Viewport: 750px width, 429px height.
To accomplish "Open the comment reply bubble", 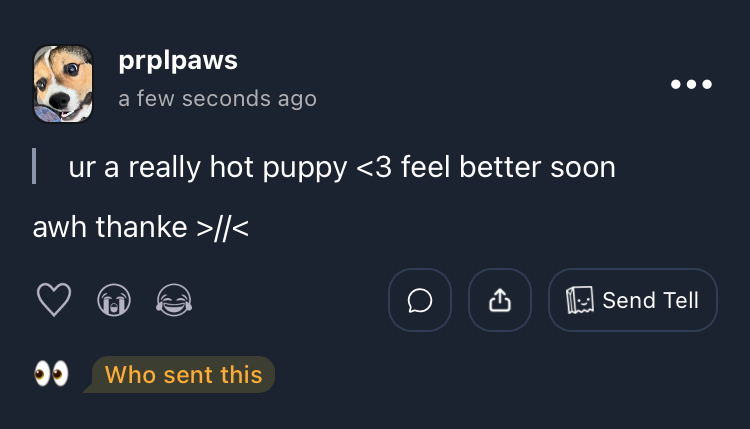I will click(420, 300).
